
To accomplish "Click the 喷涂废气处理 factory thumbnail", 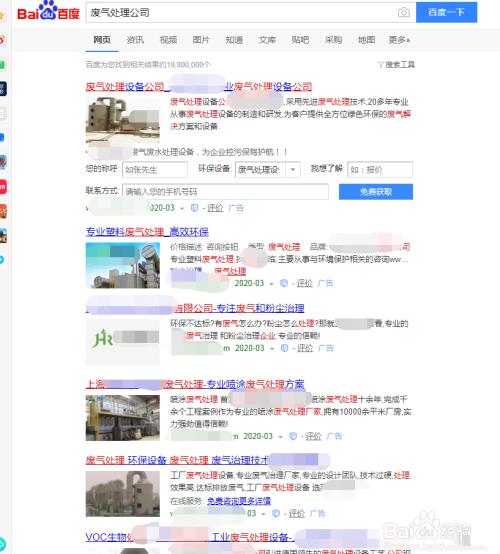I will click(123, 418).
